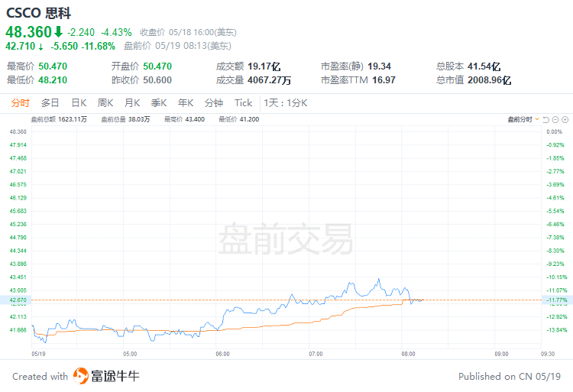Image resolution: width=573 pixels, height=392 pixels.
Task: Open the Tick tab
Action: (x=244, y=103)
